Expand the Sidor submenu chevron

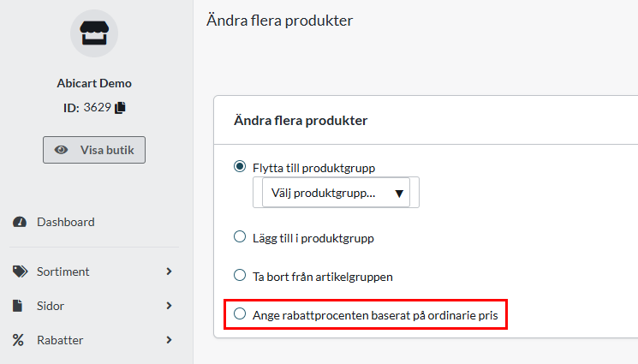[170, 306]
